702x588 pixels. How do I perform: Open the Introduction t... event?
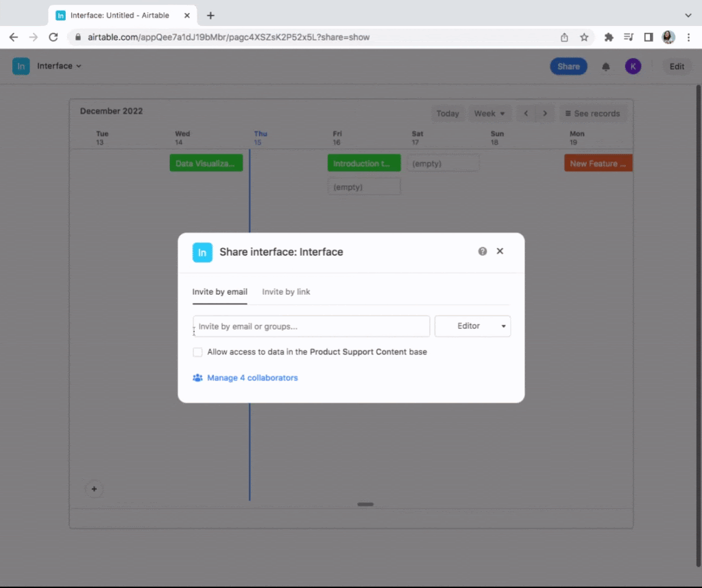point(364,163)
